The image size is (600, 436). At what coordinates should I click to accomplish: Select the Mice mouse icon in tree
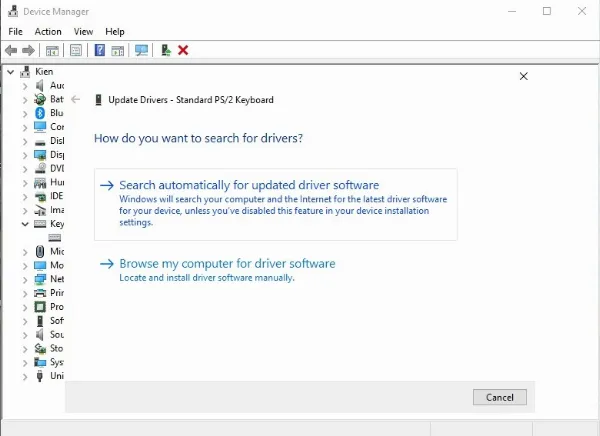[x=40, y=251]
